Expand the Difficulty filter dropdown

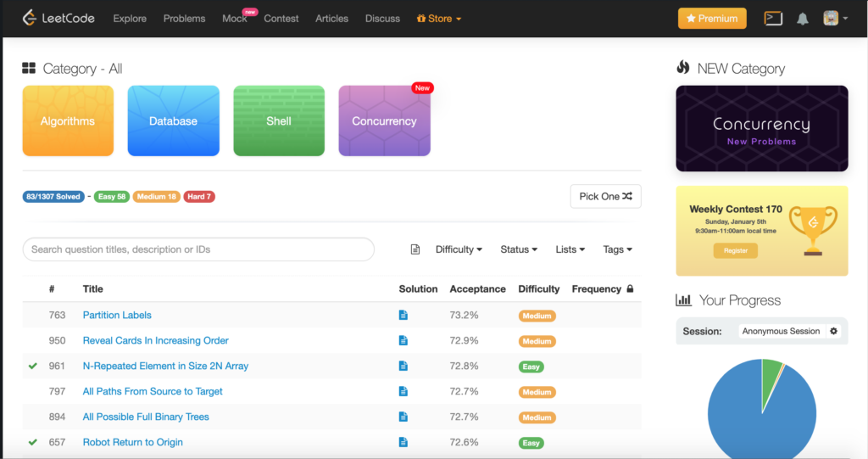(x=459, y=249)
